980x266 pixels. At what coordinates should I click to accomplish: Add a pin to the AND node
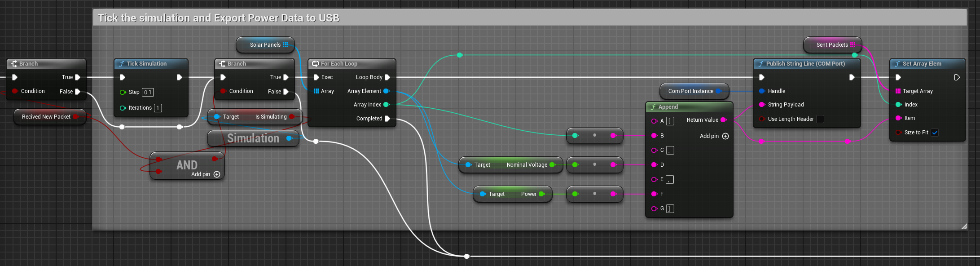[217, 174]
